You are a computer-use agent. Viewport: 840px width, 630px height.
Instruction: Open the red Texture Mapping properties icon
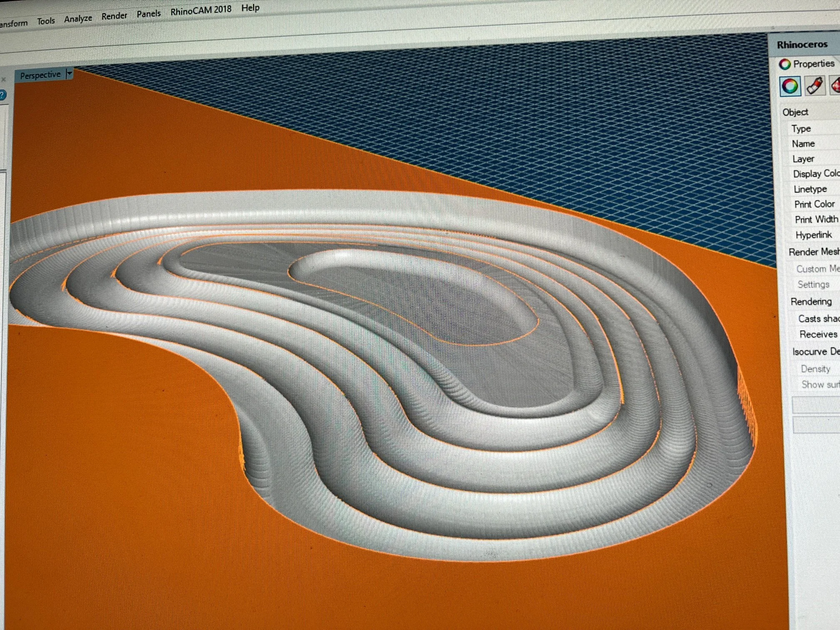coord(835,85)
